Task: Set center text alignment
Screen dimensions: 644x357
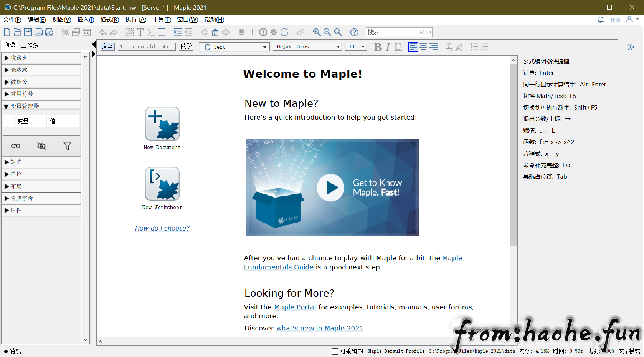Action: (x=423, y=47)
